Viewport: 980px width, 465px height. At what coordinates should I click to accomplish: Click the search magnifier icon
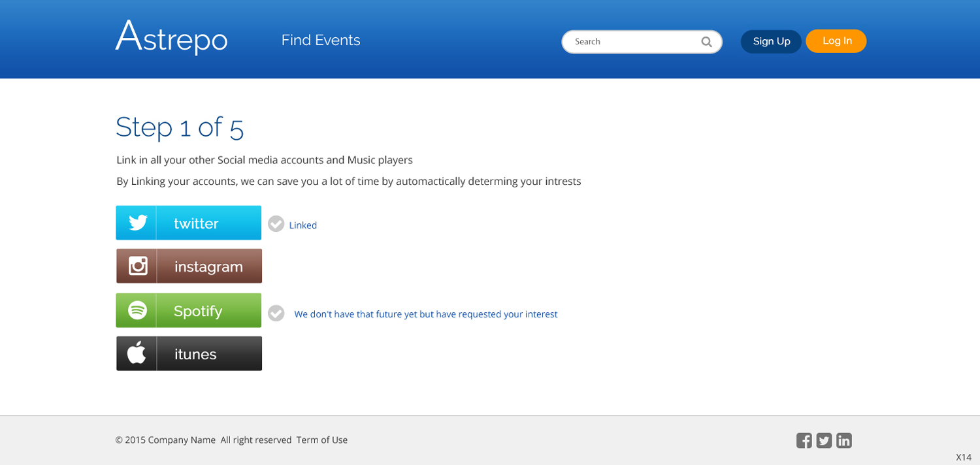tap(706, 42)
